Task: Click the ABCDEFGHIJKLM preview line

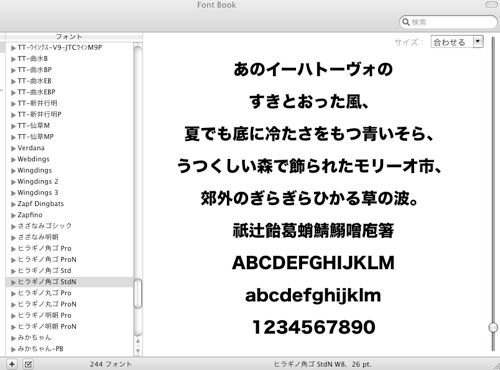Action: (x=313, y=263)
